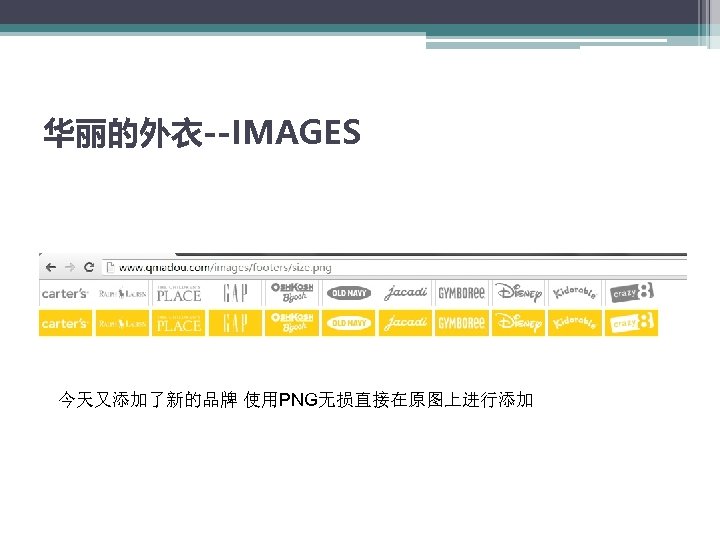Image resolution: width=720 pixels, height=540 pixels.
Task: Select the address bar URL size.png
Action: coord(225,267)
